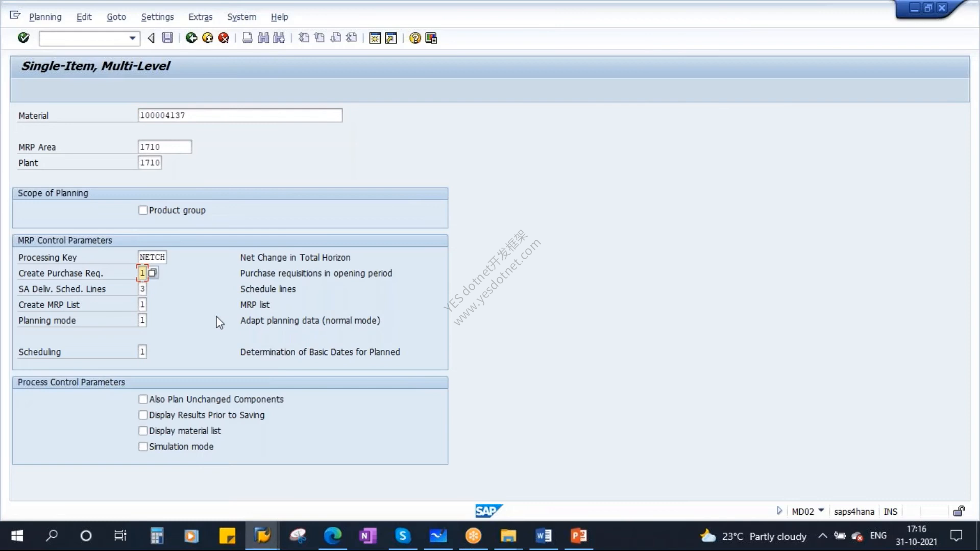Click the taskbar Search button
980x551 pixels.
tap(52, 536)
